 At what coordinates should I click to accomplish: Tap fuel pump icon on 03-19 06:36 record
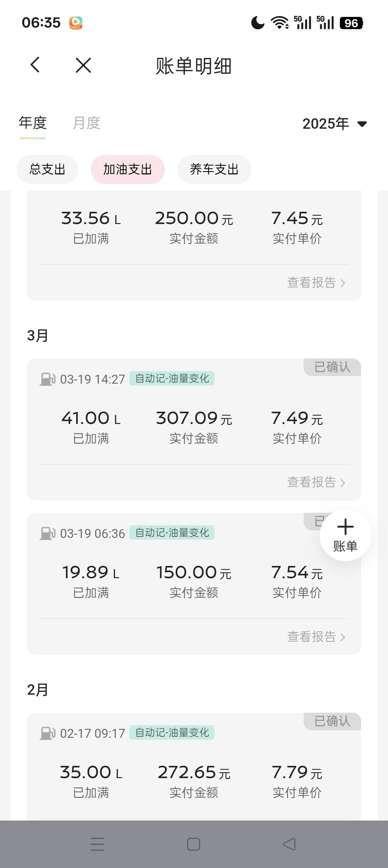tap(47, 533)
